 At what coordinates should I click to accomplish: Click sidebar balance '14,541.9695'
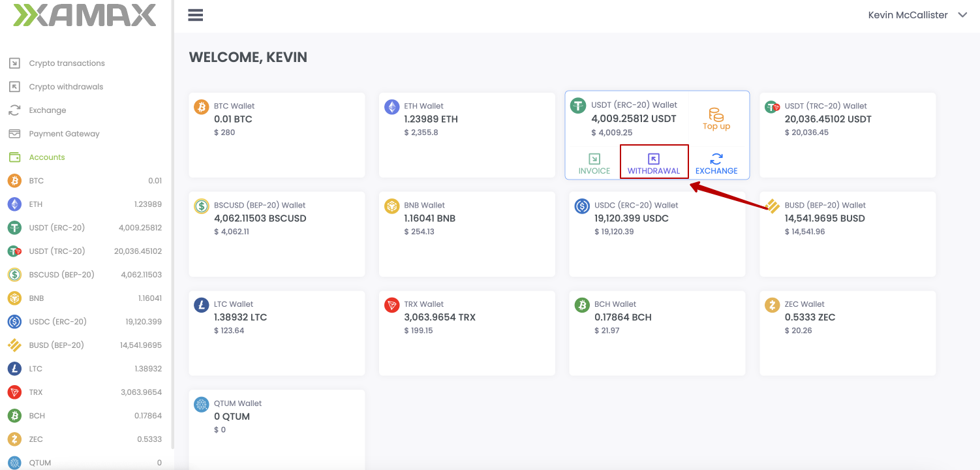point(141,345)
